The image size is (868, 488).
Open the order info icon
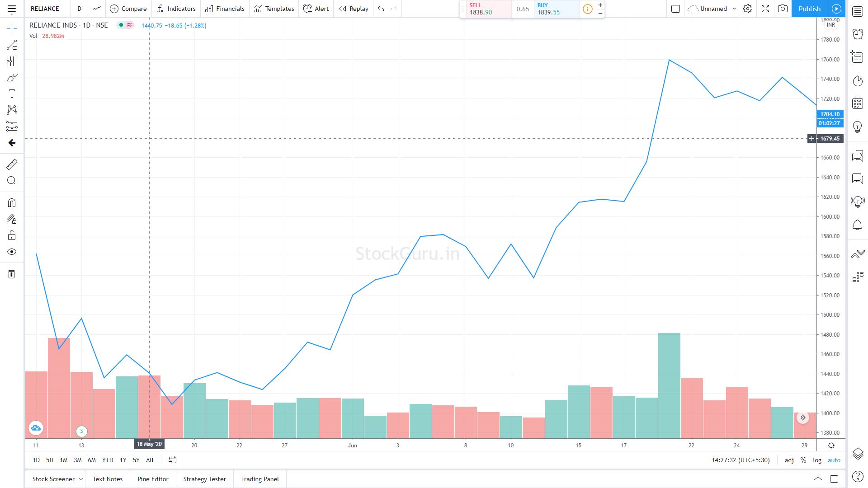[x=587, y=9]
